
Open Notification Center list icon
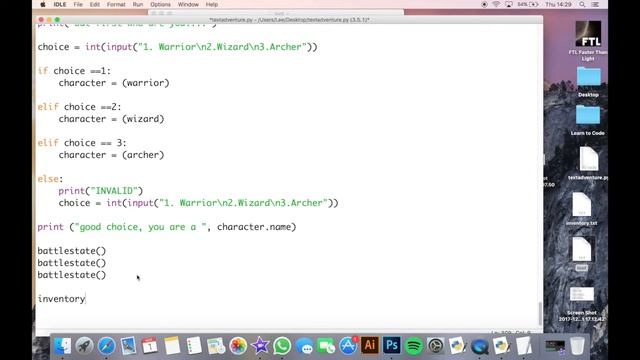click(596, 4)
